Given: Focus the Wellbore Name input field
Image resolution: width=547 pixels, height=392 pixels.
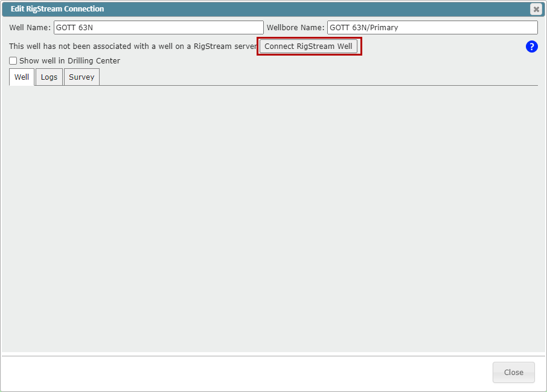Looking at the screenshot, I should coord(432,28).
